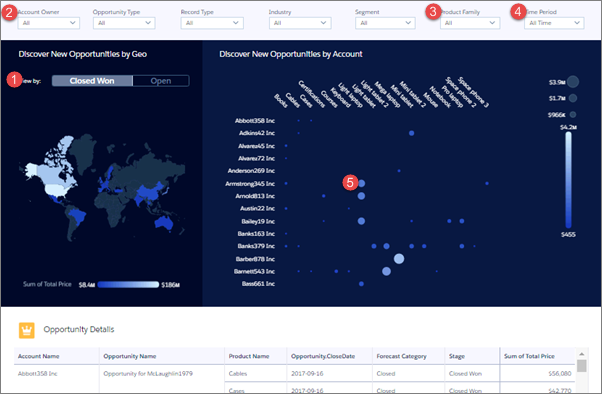Expand the Segment dropdown
Viewport: 602px width, 394px height.
(385, 23)
